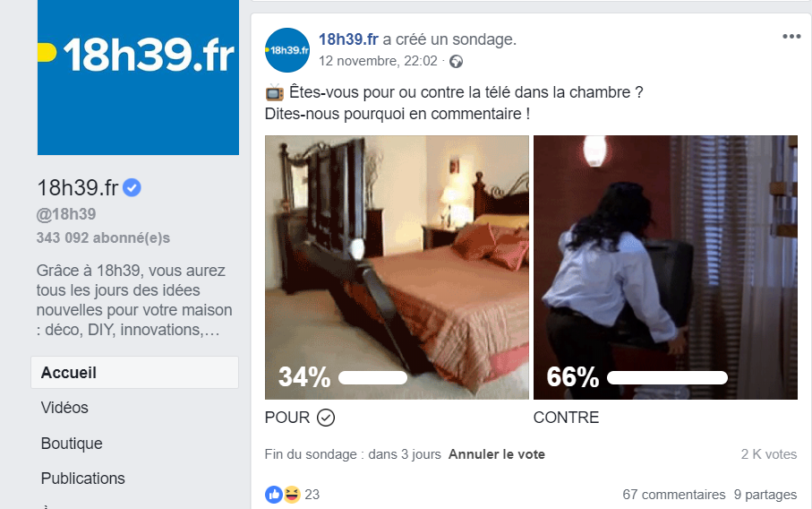This screenshot has height=509, width=812.
Task: Click the globe public audience icon
Action: point(456,62)
